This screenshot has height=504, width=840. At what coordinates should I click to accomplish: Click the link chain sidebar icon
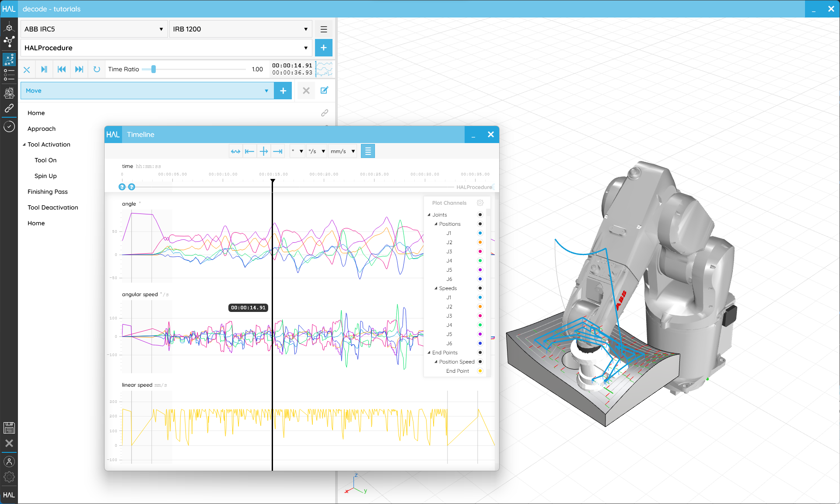click(x=9, y=108)
